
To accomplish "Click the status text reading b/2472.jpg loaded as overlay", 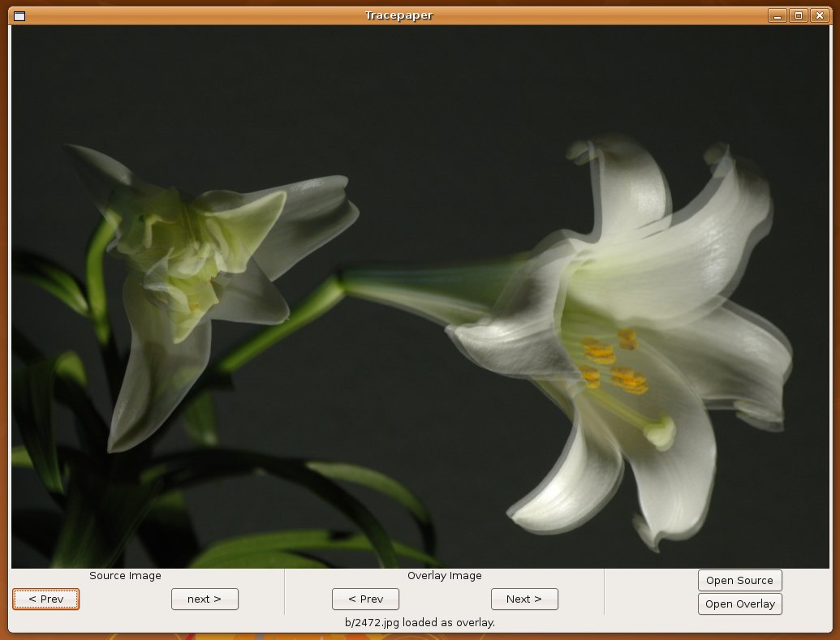I will [420, 622].
